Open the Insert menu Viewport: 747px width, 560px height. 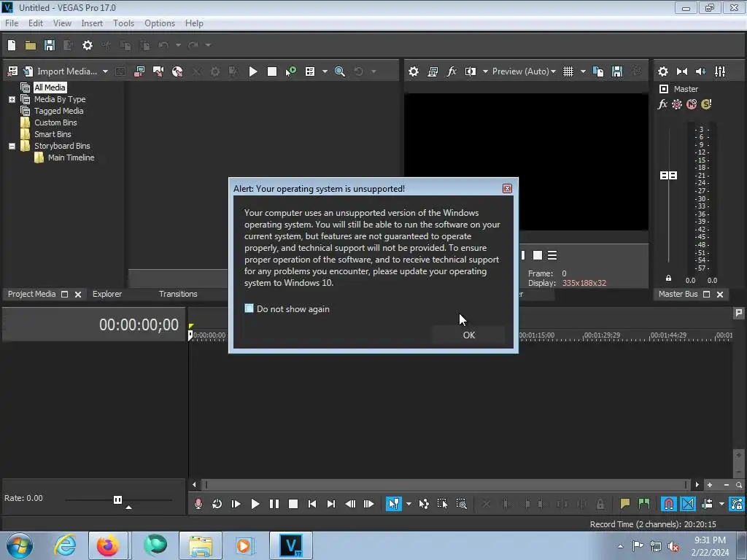click(x=92, y=23)
